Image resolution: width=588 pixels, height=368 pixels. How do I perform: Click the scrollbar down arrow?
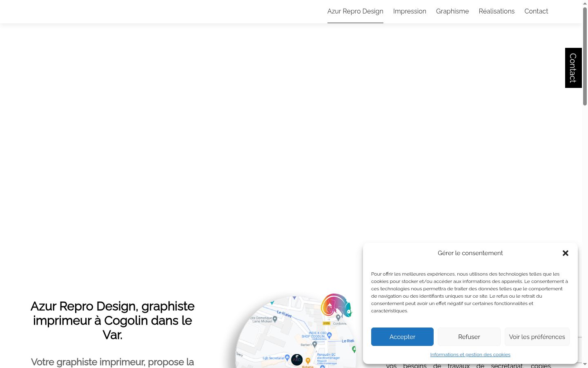coord(585,364)
